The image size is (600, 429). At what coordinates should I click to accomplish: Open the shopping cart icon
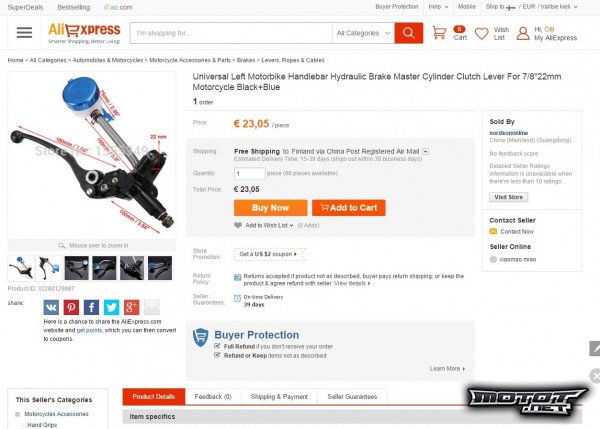pyautogui.click(x=439, y=33)
